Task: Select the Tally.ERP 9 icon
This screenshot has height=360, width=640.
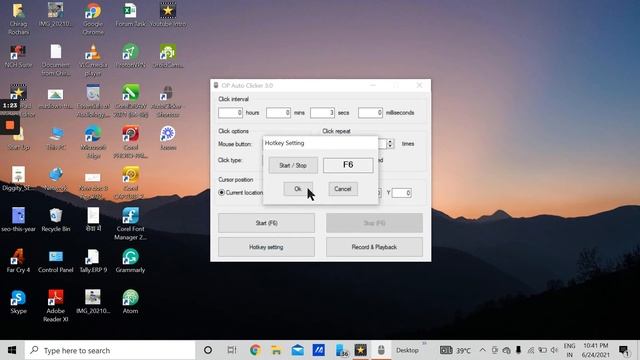Action: point(93,260)
